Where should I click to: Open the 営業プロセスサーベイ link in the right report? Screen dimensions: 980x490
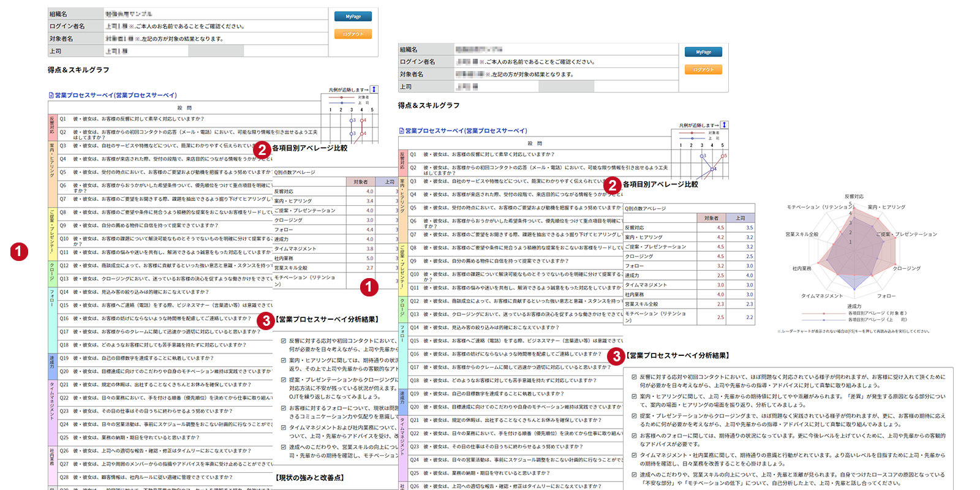[x=466, y=130]
